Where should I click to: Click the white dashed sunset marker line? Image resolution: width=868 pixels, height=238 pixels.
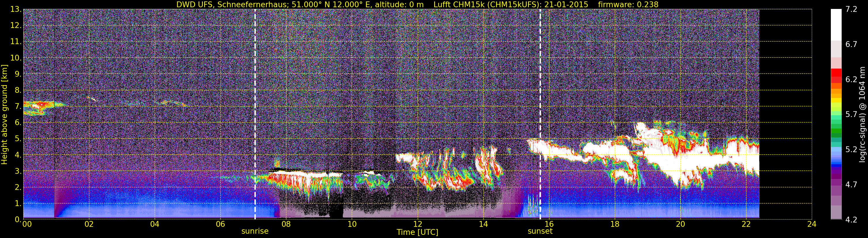pos(540,114)
